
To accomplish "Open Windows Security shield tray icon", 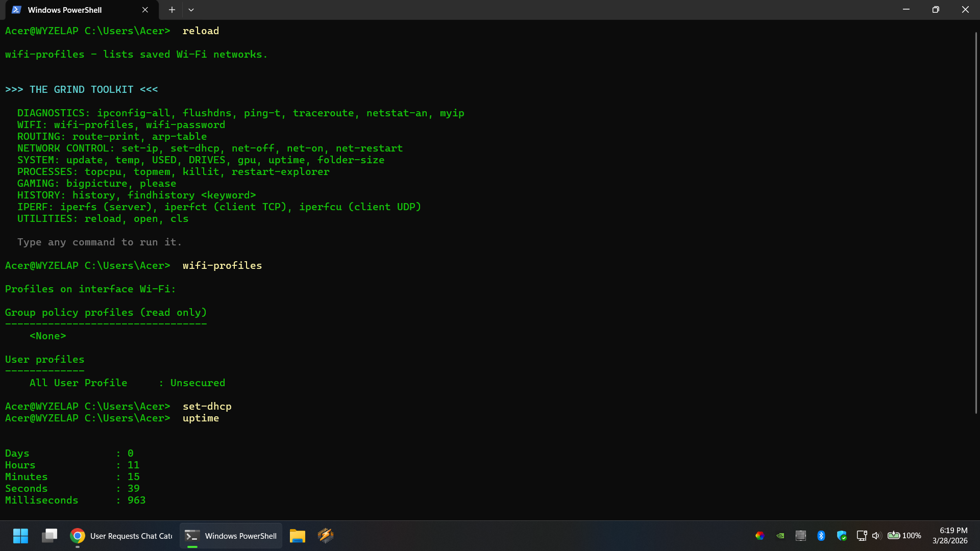I will (841, 536).
